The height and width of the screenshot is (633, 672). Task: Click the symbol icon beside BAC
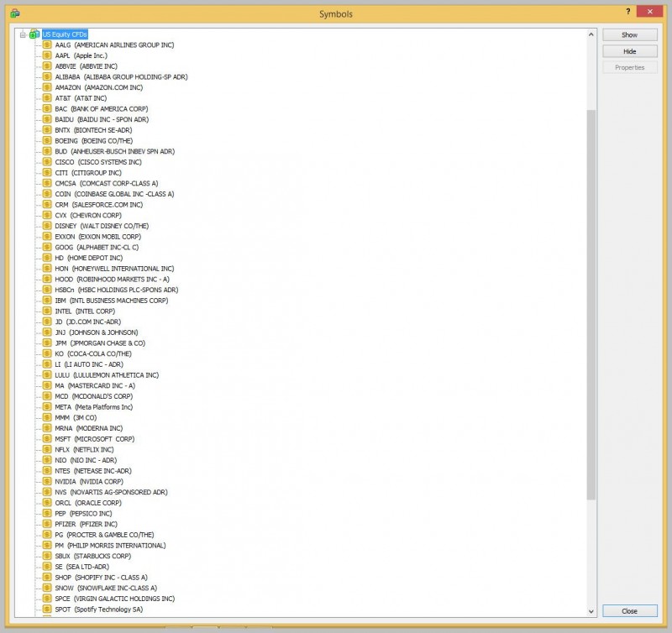tap(47, 109)
